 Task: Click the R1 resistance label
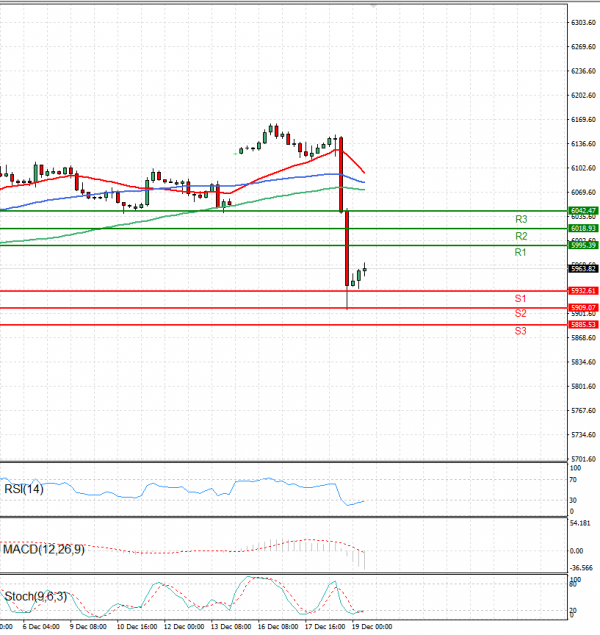(520, 253)
